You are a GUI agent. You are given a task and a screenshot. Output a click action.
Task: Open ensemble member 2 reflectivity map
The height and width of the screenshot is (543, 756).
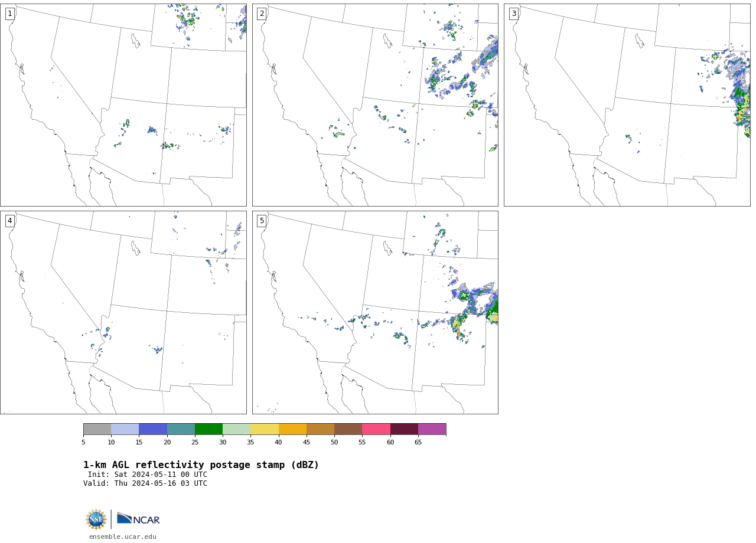tap(375, 105)
